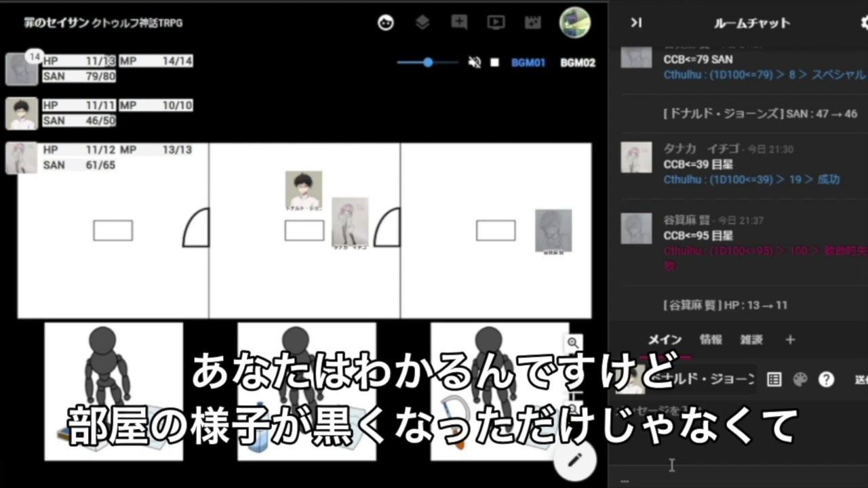Screen dimensions: 868x488
Task: Open the screen/slideshow play icon
Action: pyautogui.click(x=496, y=22)
